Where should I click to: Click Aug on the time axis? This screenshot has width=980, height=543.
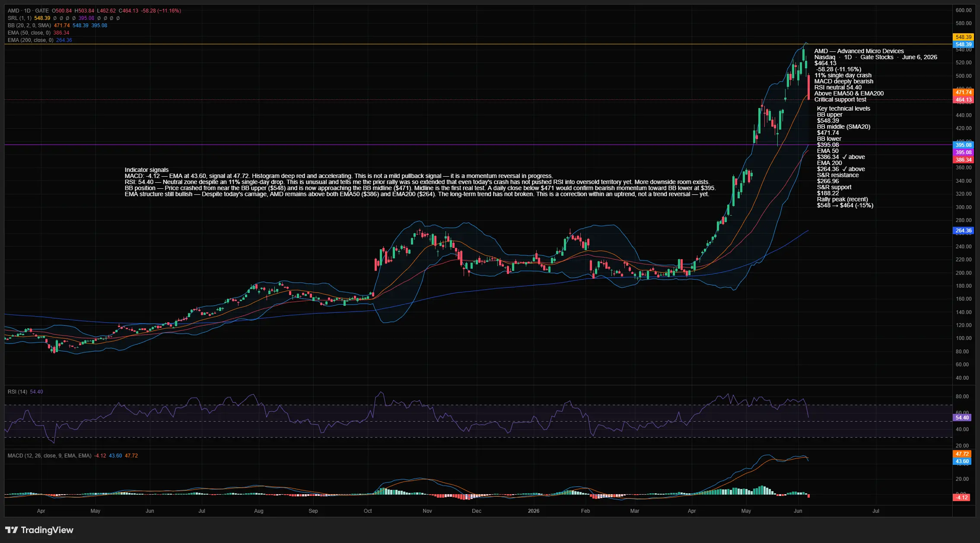click(259, 511)
